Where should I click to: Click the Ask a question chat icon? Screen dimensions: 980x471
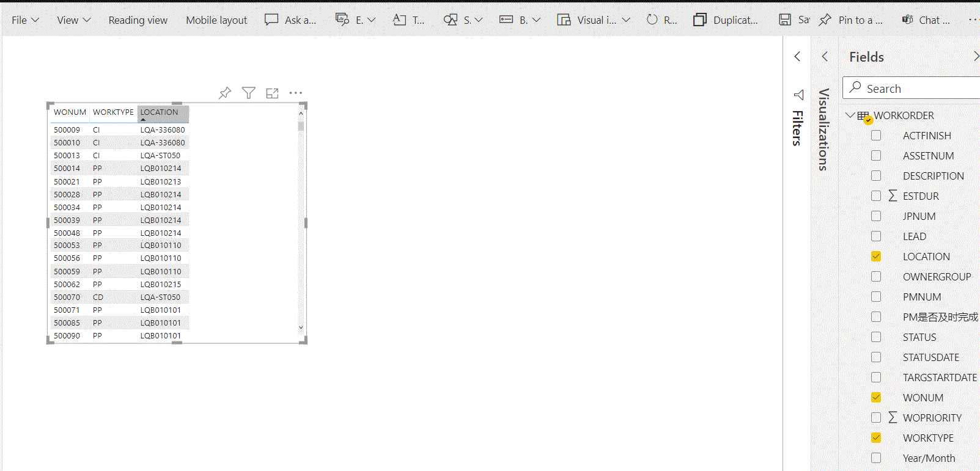(271, 20)
